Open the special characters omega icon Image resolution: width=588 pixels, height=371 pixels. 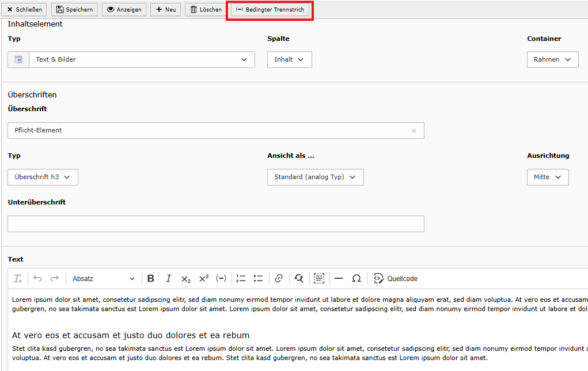tap(356, 279)
